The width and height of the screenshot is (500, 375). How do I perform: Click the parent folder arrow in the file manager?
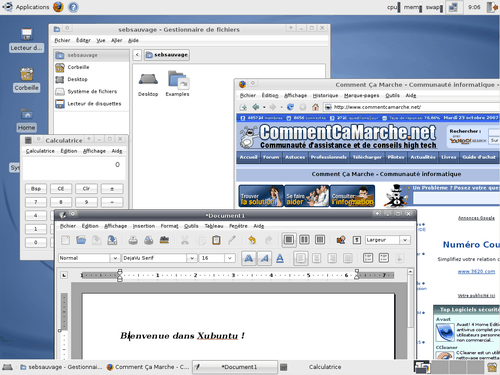coord(137,55)
